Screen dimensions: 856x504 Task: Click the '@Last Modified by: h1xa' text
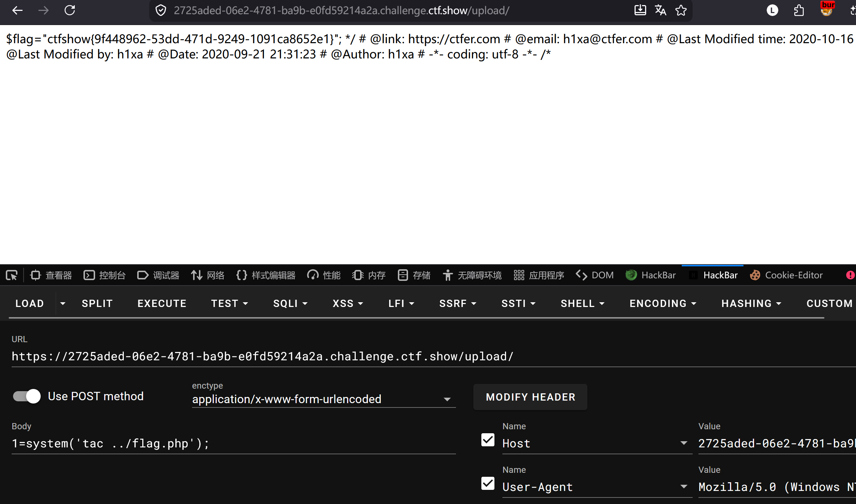(75, 54)
